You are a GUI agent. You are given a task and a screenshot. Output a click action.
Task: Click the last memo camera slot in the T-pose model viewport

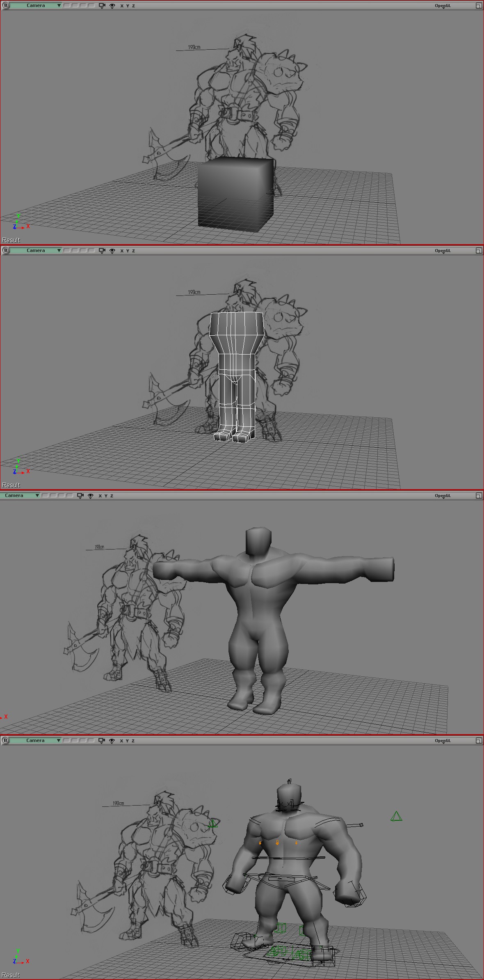pos(70,495)
